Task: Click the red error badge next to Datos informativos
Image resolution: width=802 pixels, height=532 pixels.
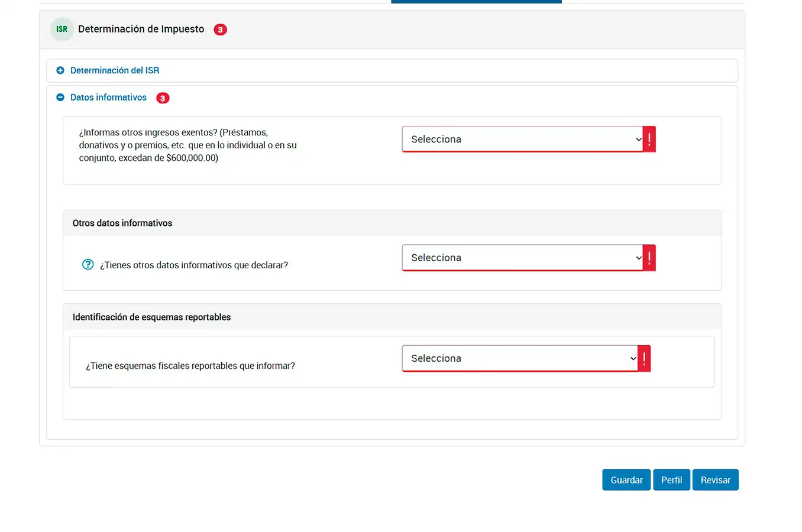Action: (x=163, y=98)
